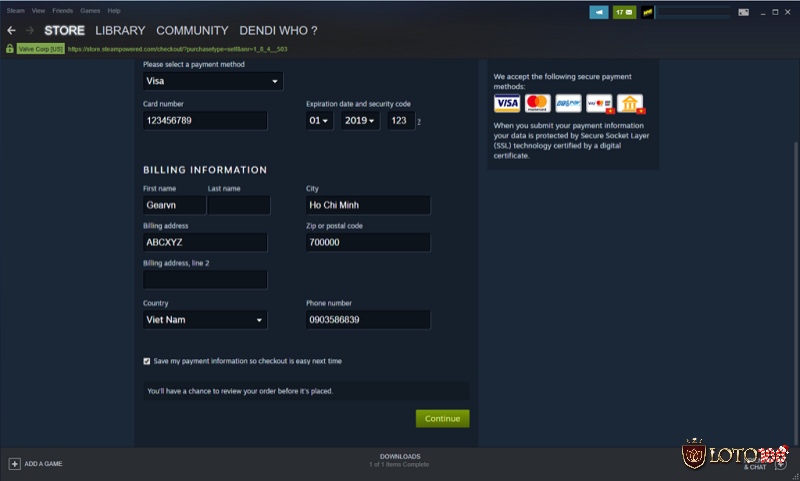800x481 pixels.
Task: Click the Billing address line 2 field
Action: pos(205,280)
